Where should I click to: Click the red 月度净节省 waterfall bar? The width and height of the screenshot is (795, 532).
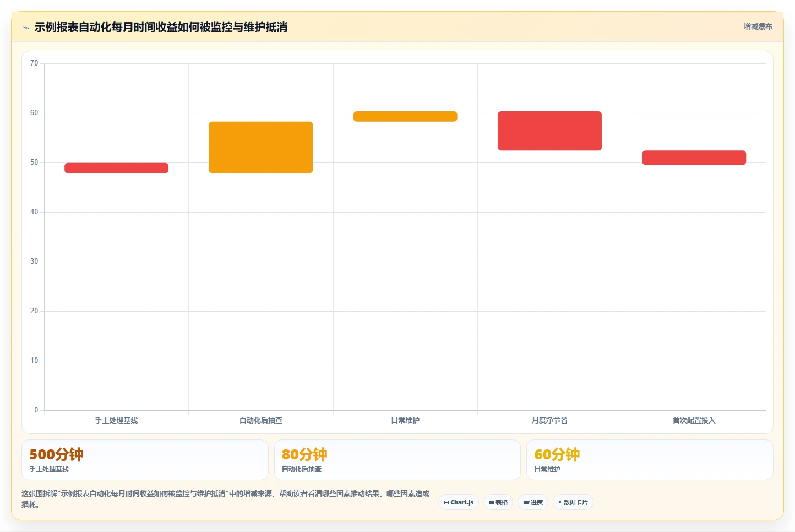point(549,131)
